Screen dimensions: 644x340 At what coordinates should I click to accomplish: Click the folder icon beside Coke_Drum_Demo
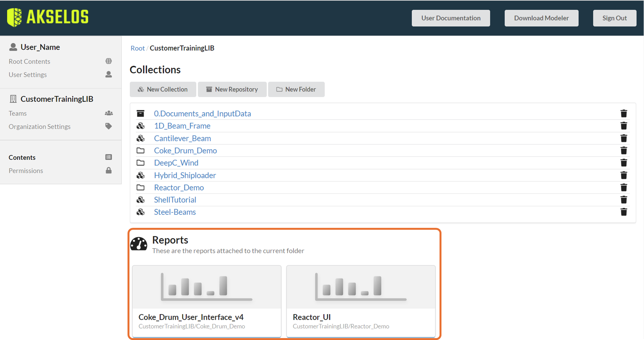(140, 151)
